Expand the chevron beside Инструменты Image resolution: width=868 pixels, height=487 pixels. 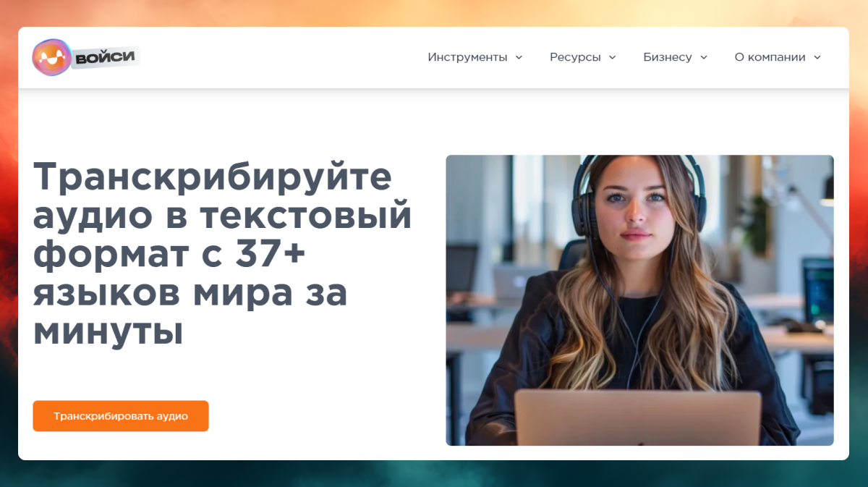tap(519, 57)
